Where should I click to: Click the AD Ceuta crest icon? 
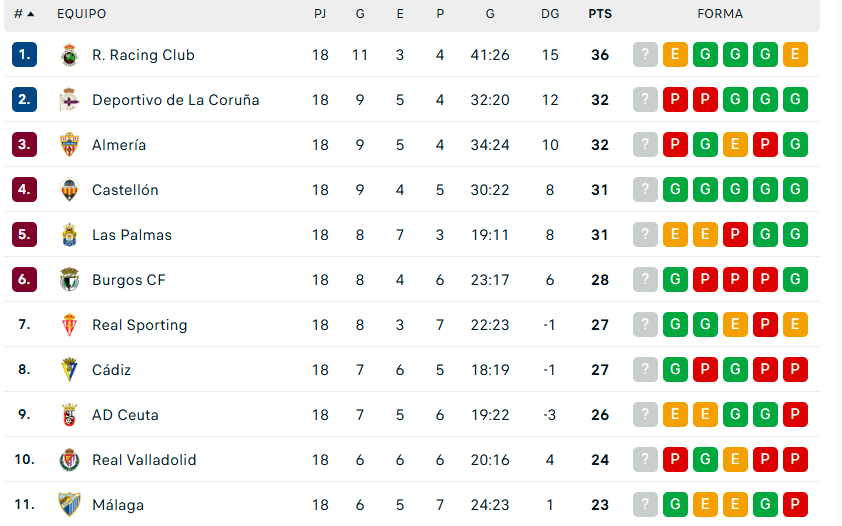pyautogui.click(x=69, y=415)
